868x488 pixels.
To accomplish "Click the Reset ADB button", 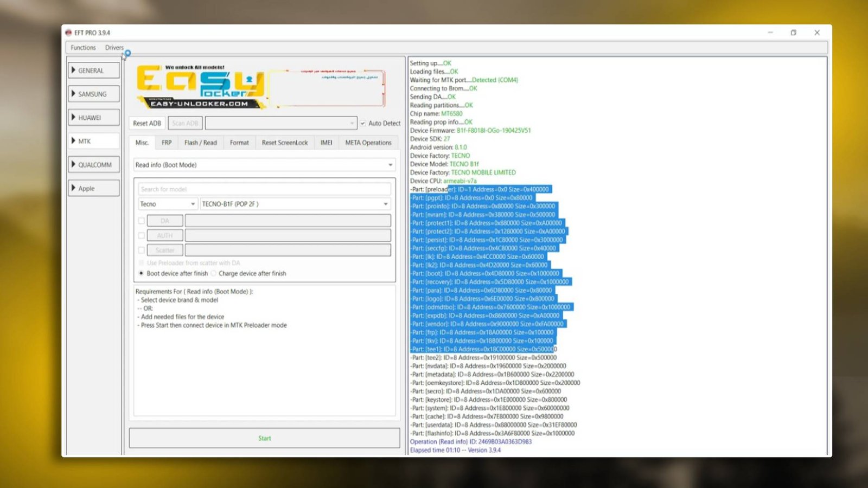I will (146, 123).
